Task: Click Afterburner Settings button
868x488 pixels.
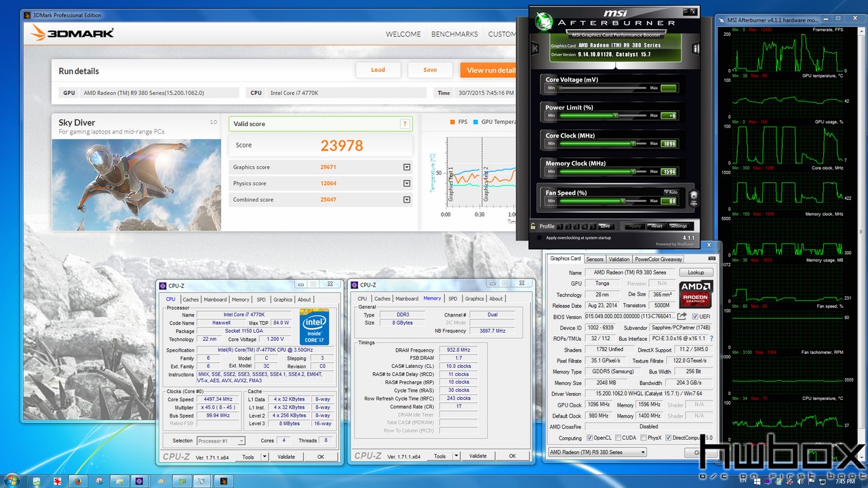Action: tap(679, 226)
